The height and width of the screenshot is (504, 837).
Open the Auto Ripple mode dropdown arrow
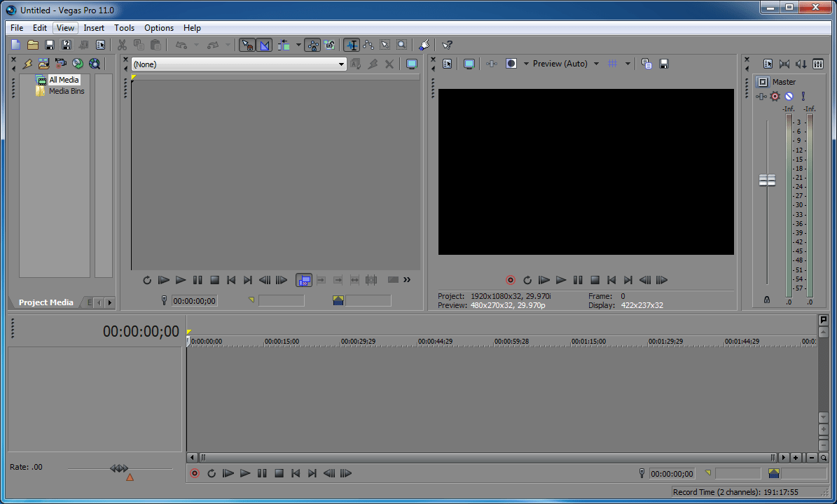point(298,45)
